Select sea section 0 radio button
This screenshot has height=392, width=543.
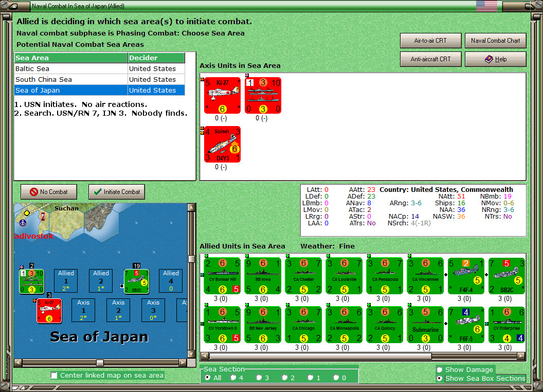[336, 378]
